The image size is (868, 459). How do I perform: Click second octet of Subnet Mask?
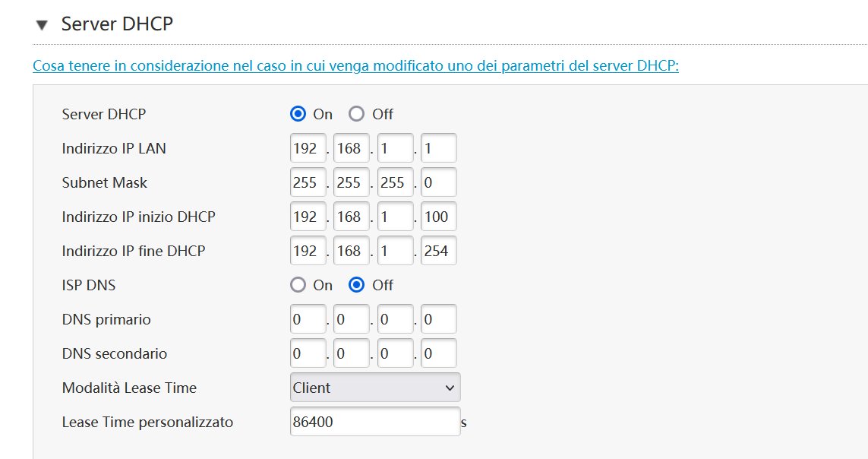point(352,182)
